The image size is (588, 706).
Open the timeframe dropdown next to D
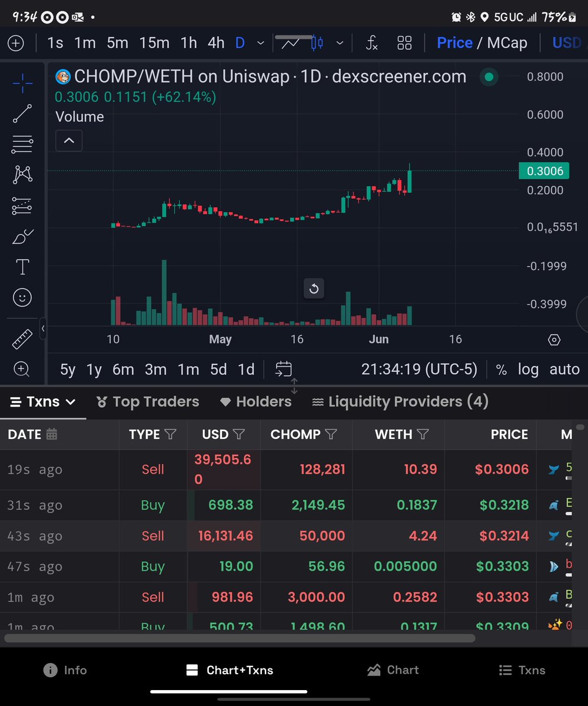pyautogui.click(x=260, y=42)
